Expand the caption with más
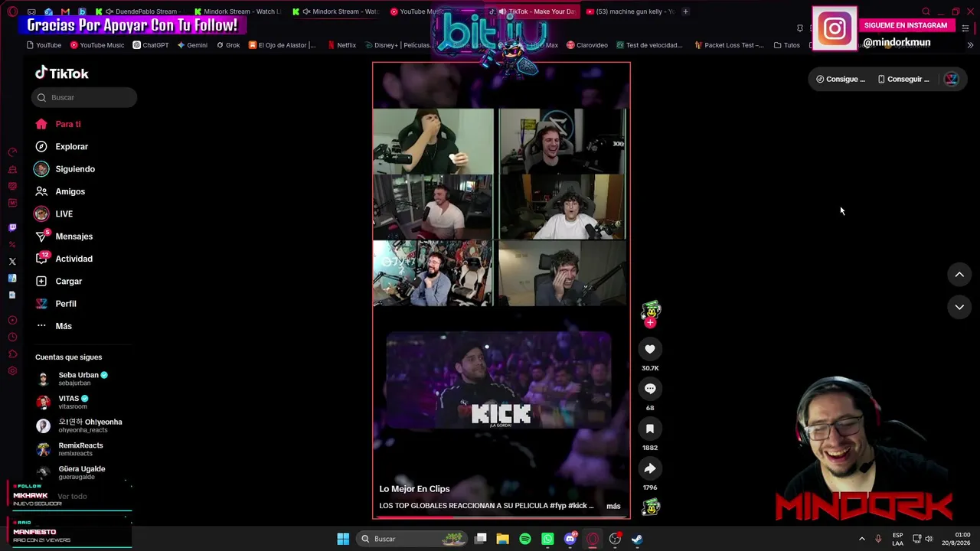980x551 pixels. [x=613, y=506]
